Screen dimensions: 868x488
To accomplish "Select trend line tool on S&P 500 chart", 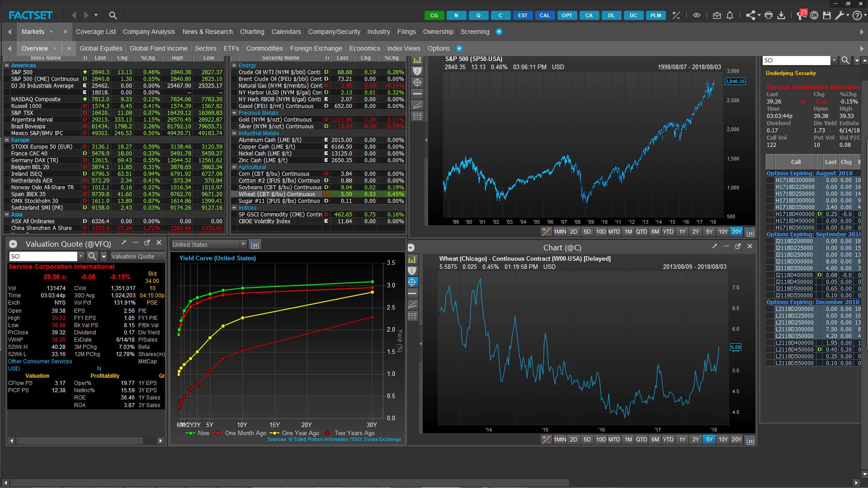I will point(417,105).
